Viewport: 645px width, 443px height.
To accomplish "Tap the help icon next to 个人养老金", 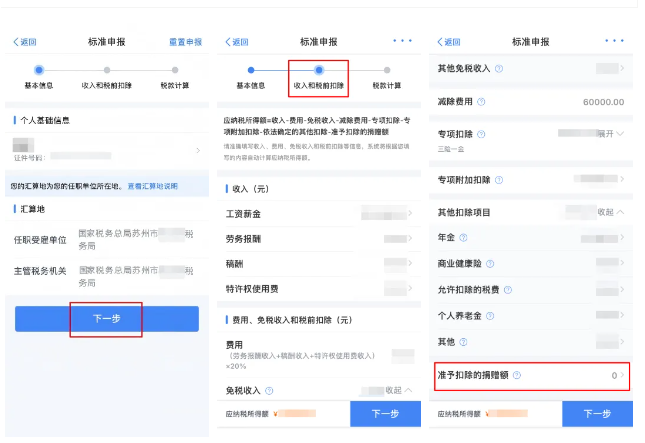I will (490, 316).
